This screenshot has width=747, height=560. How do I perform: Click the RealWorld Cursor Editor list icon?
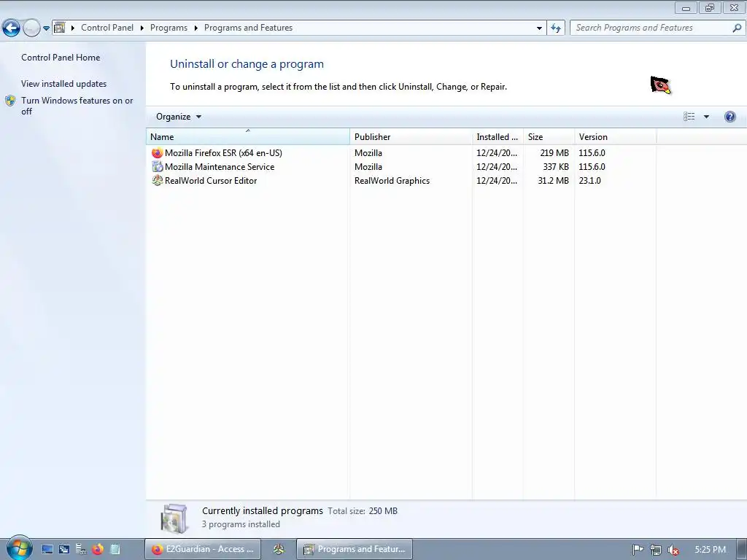click(x=158, y=181)
